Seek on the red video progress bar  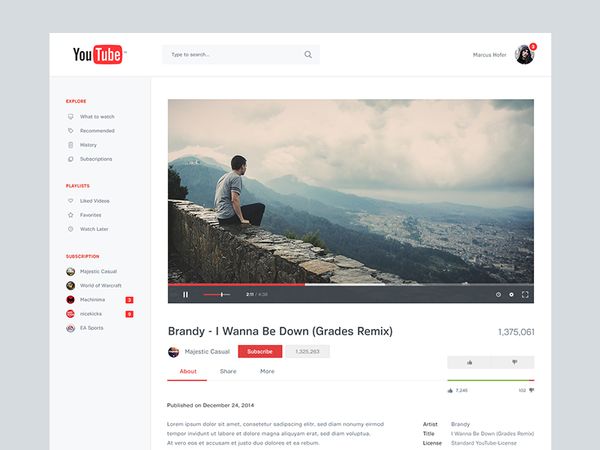236,284
